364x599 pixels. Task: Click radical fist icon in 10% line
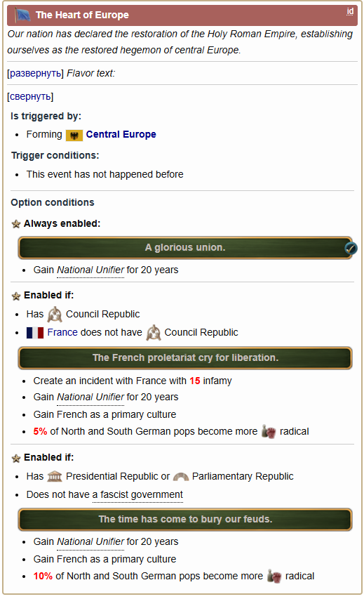click(274, 576)
